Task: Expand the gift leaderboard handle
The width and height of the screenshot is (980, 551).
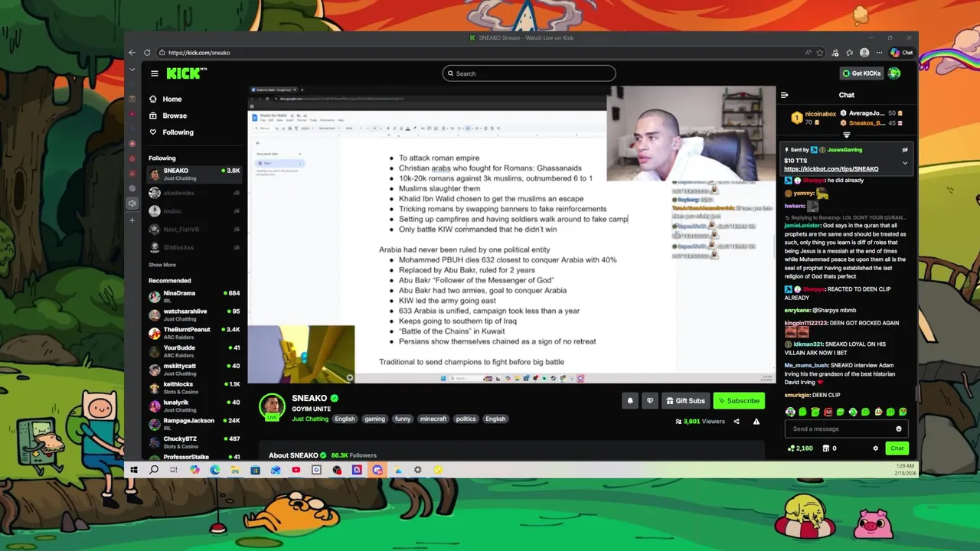Action: 846,135
